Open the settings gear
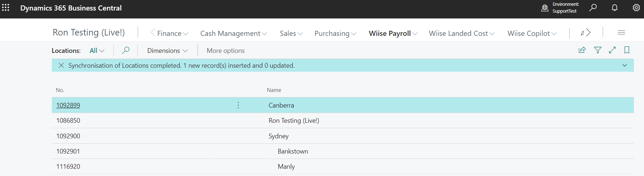This screenshot has width=644, height=176. (636, 8)
